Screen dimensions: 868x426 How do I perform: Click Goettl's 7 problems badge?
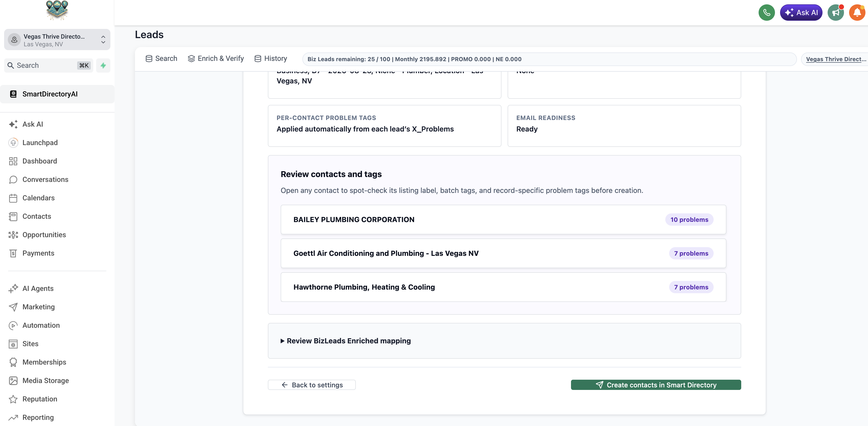[x=691, y=253]
